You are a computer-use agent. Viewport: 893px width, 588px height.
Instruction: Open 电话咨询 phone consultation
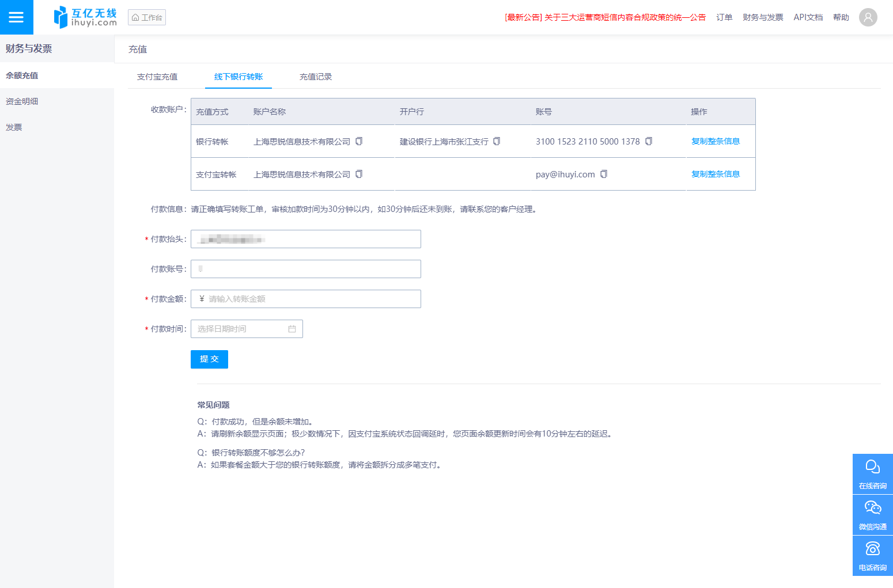click(872, 555)
